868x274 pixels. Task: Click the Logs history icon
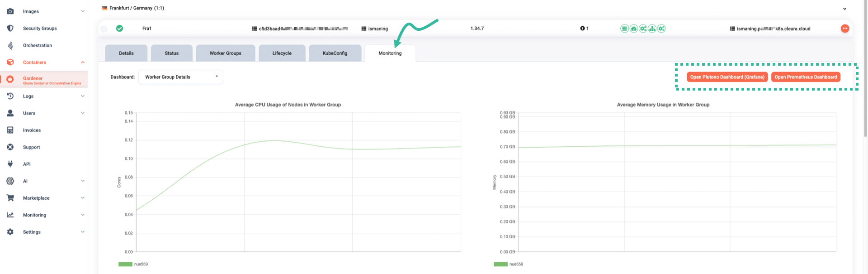[10, 96]
